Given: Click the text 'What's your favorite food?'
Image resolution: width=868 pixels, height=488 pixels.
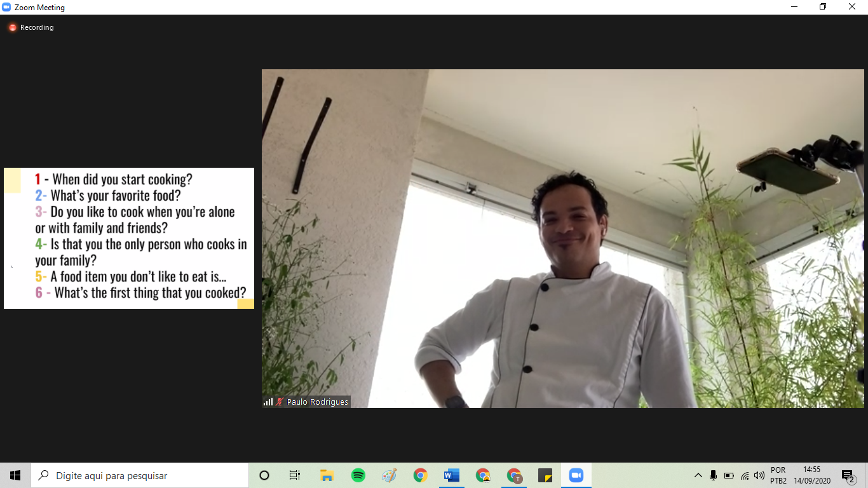Looking at the screenshot, I should 116,196.
